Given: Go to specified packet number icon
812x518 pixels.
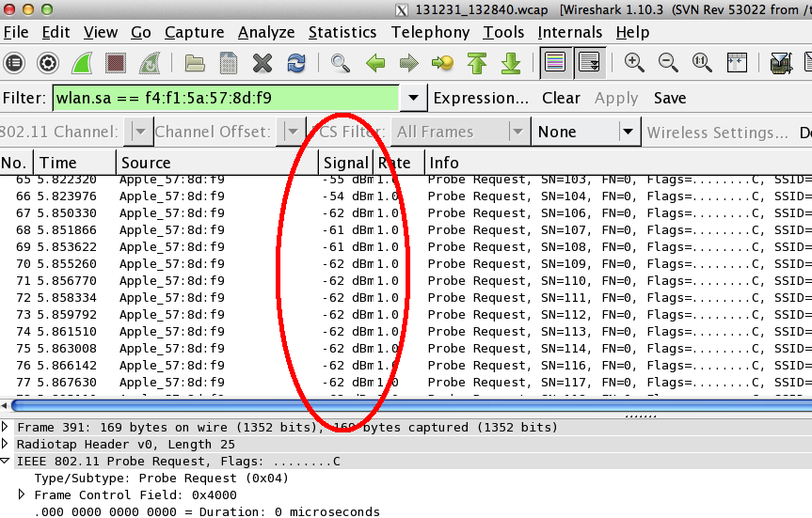Looking at the screenshot, I should [x=442, y=63].
